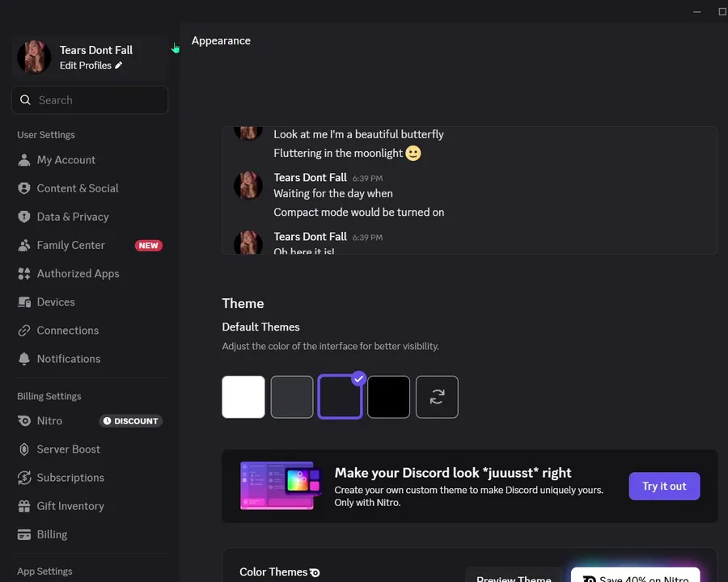Click the Default Themes heading

(x=260, y=327)
